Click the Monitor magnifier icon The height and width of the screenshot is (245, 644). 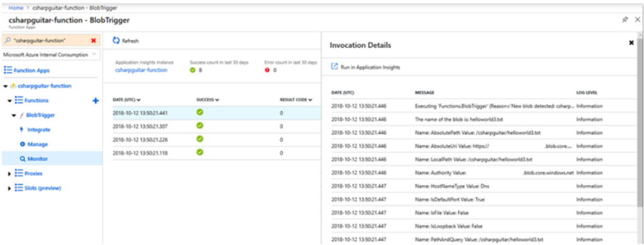click(23, 159)
